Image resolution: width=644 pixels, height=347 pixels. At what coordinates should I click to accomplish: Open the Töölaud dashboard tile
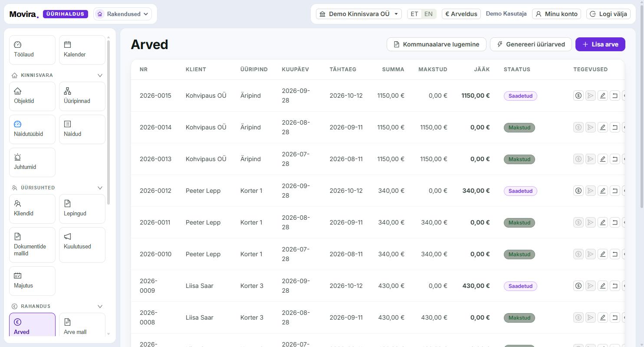pos(32,50)
